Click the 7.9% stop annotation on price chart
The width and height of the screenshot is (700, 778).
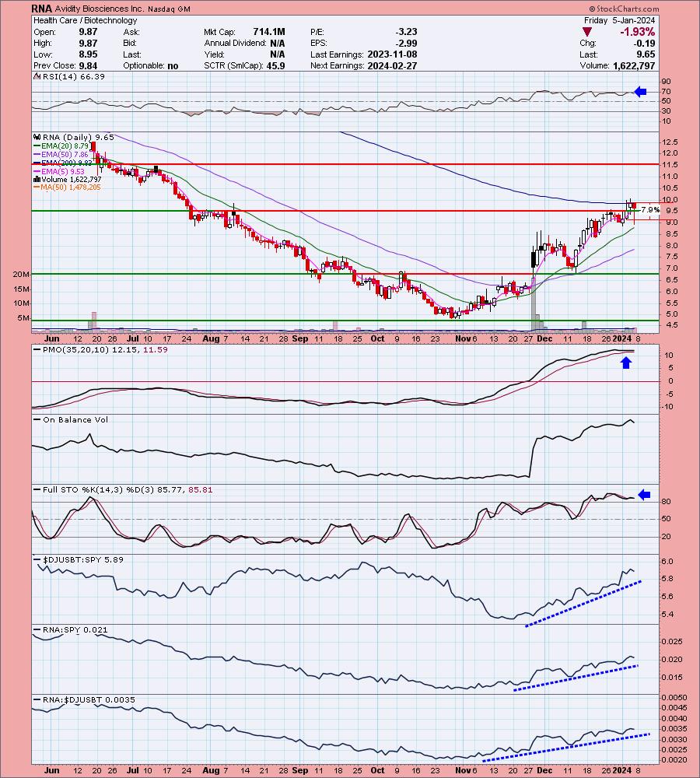coord(650,210)
